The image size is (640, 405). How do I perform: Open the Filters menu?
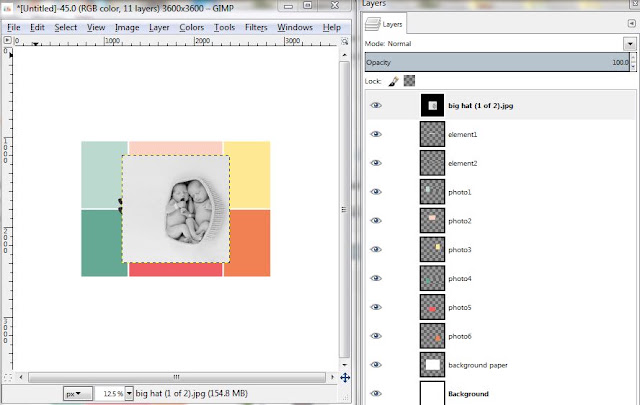[256, 27]
